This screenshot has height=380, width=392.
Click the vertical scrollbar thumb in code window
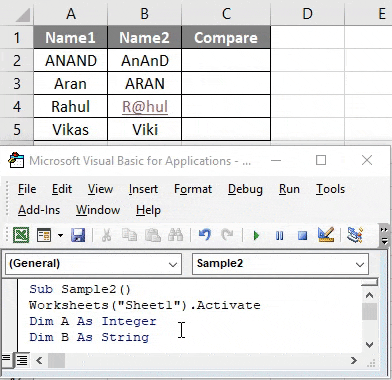click(x=369, y=311)
